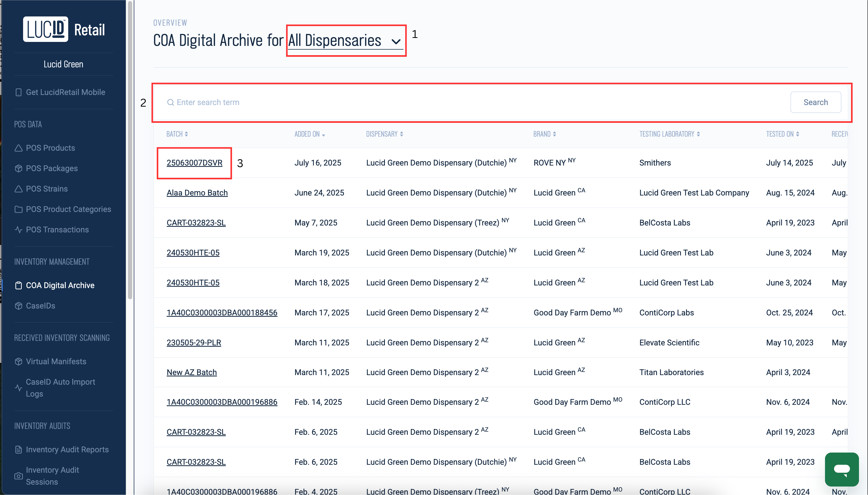Click the ContiCorp Labs cell
868x495 pixels.
click(x=666, y=312)
